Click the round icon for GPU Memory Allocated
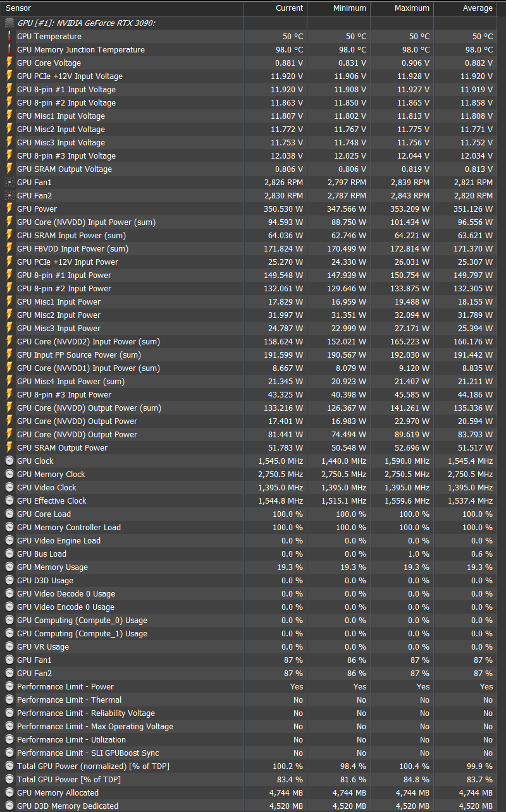 9,792
